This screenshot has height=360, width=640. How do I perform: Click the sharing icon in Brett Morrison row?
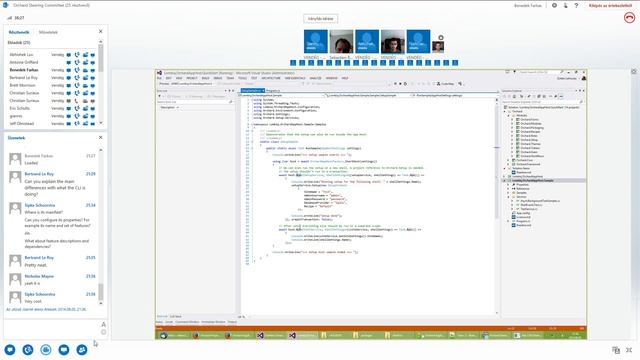click(x=93, y=85)
